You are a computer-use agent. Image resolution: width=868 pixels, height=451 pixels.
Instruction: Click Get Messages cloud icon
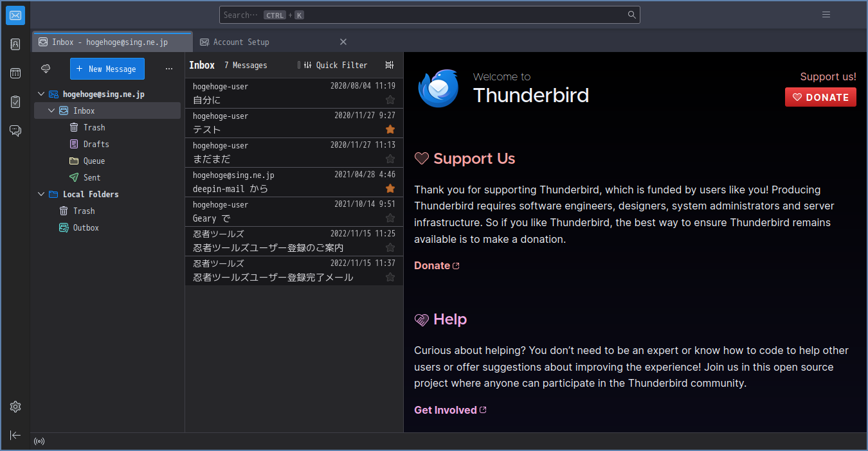coord(46,69)
